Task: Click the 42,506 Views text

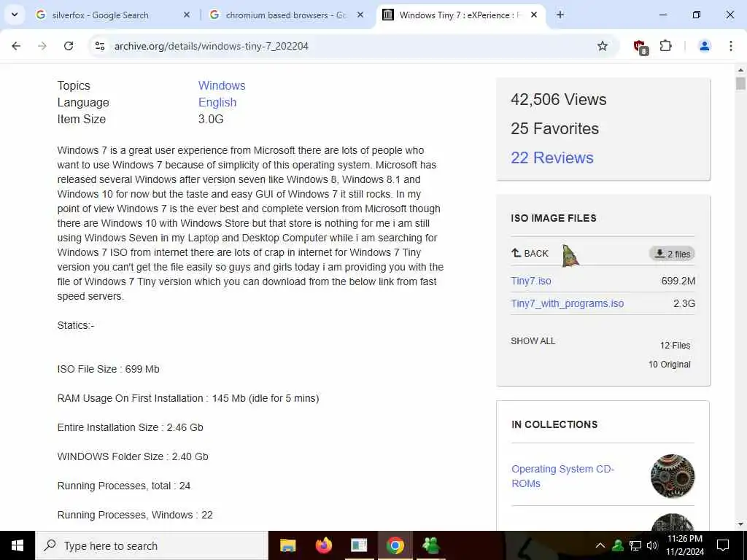Action: pyautogui.click(x=558, y=99)
